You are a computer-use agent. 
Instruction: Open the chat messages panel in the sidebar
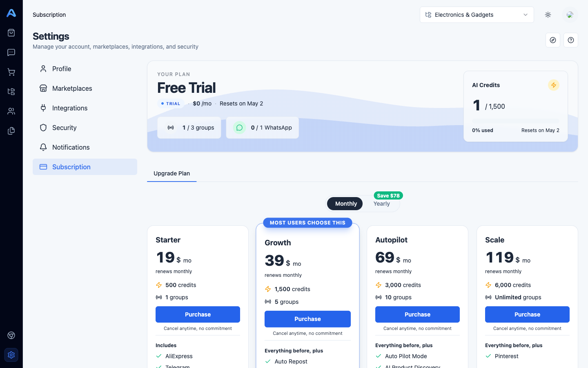pyautogui.click(x=11, y=52)
